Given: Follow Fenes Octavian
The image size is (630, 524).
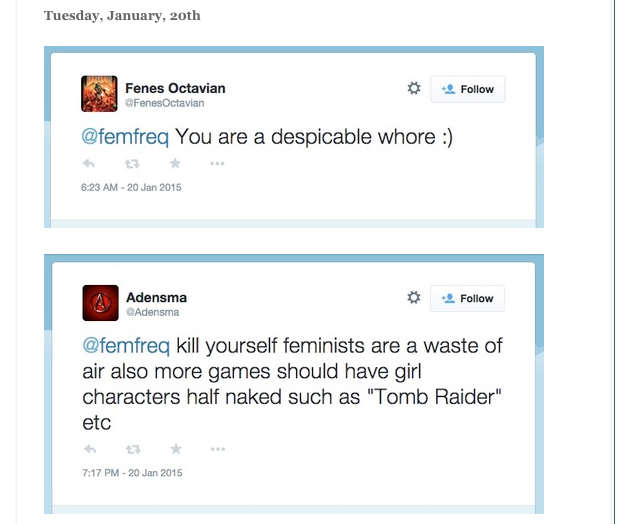Looking at the screenshot, I should click(468, 89).
